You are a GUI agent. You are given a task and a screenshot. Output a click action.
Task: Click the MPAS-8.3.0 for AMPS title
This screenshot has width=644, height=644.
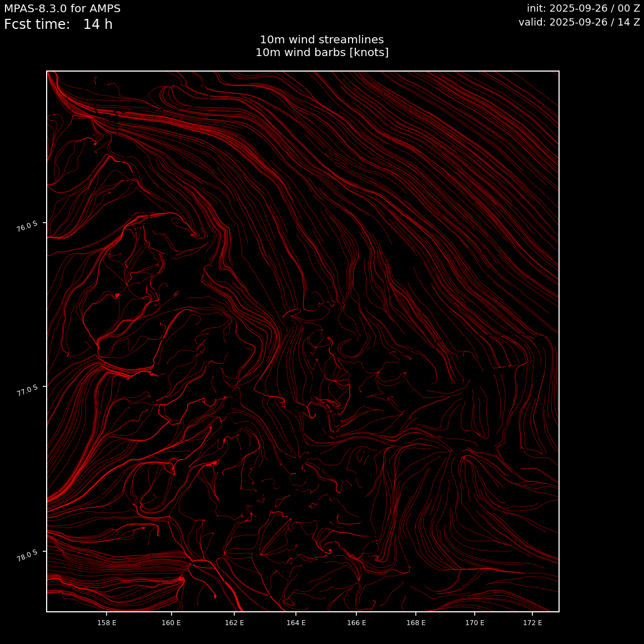[62, 9]
